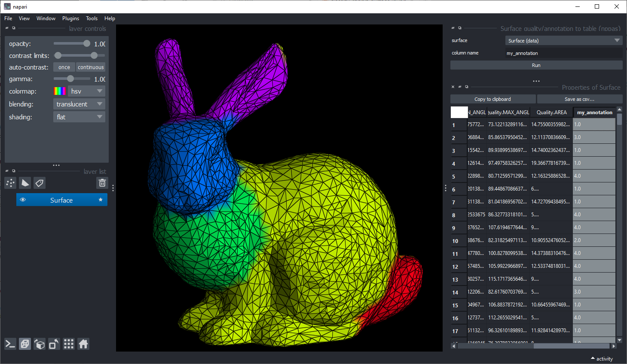Open the shading dropdown set to flat

(x=79, y=117)
